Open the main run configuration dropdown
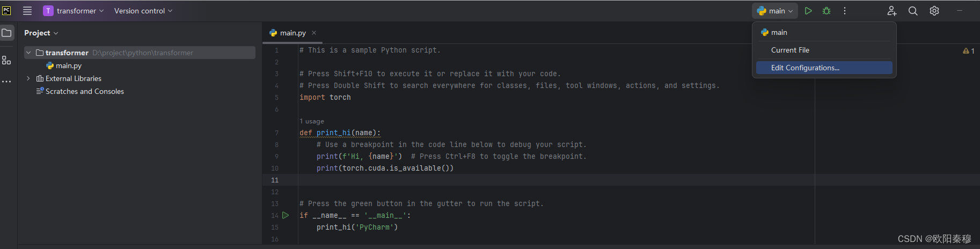Screen dimensions: 980x249 click(774, 11)
